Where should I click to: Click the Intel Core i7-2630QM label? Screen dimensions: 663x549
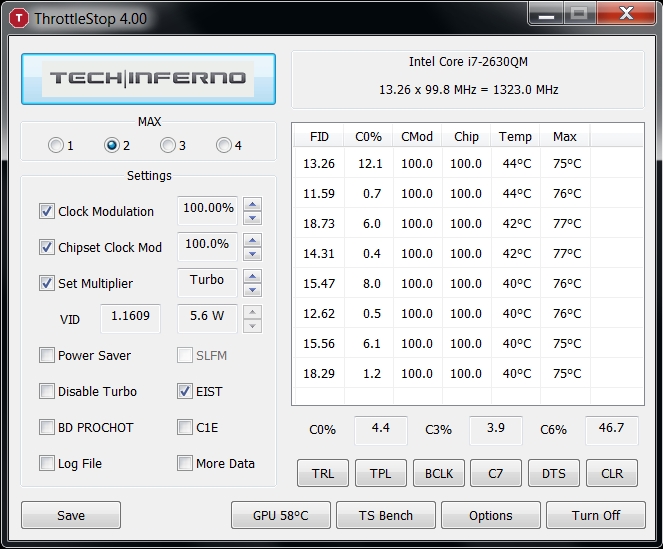468,62
